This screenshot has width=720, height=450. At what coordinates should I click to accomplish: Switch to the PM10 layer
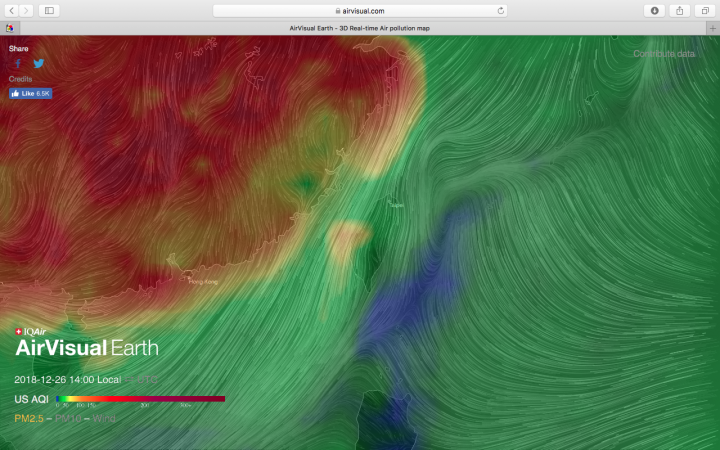[x=68, y=418]
